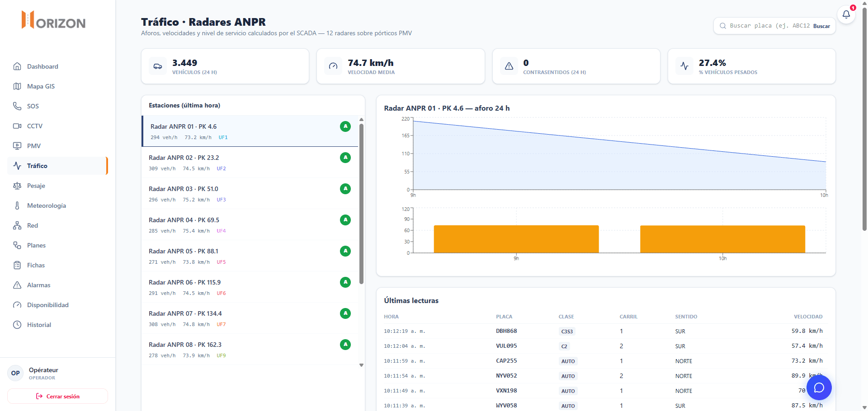868x411 pixels.
Task: Click plate CAP255 in readings table
Action: tap(506, 361)
